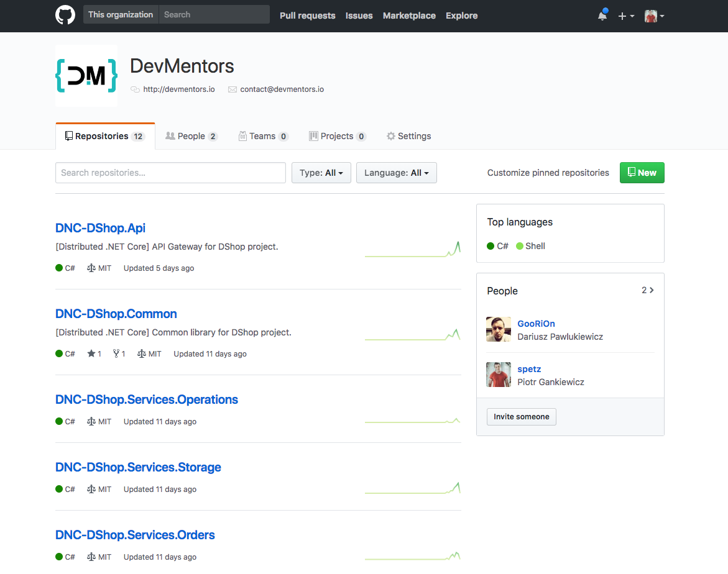Open spetz's profile link
The width and height of the screenshot is (728, 574).
coord(529,369)
